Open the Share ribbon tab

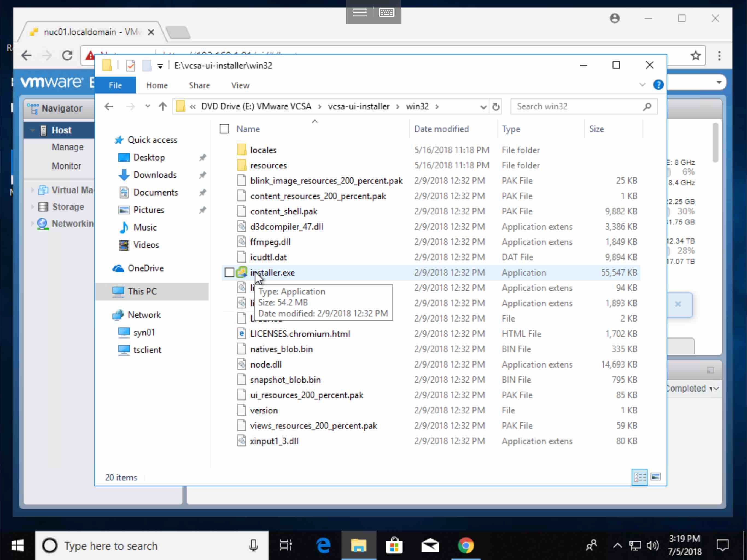pos(199,85)
